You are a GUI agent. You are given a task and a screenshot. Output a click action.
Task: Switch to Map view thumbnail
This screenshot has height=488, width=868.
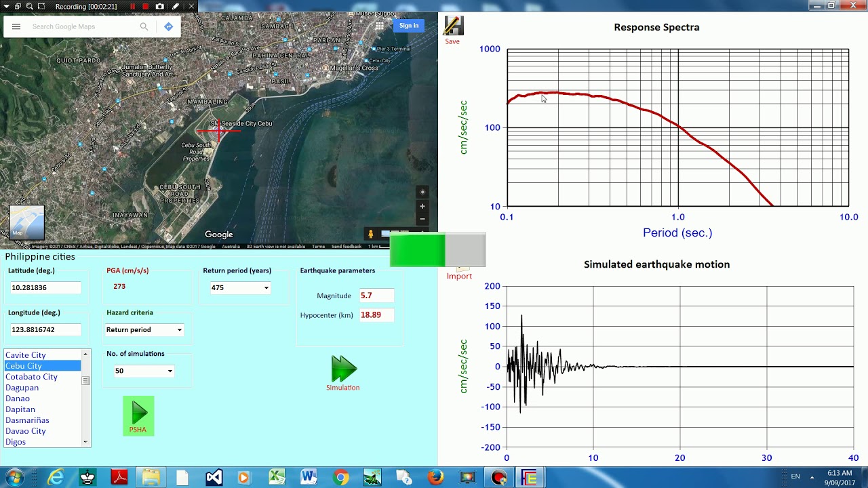tap(27, 222)
